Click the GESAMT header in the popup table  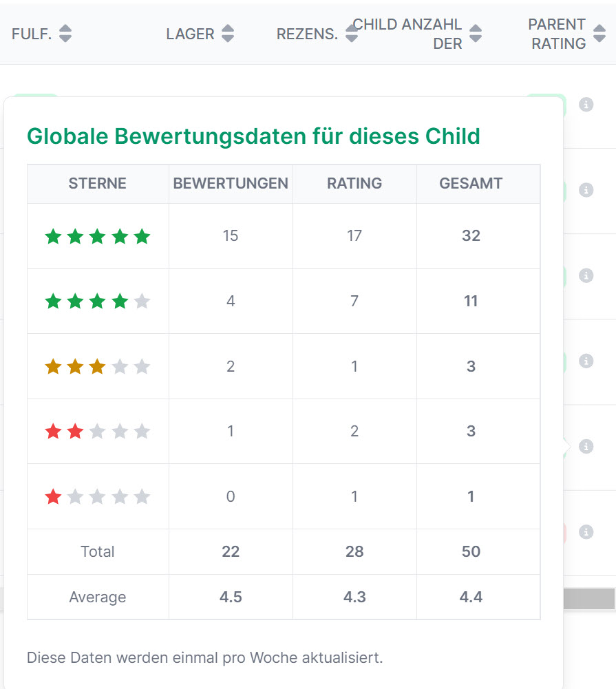click(x=471, y=184)
